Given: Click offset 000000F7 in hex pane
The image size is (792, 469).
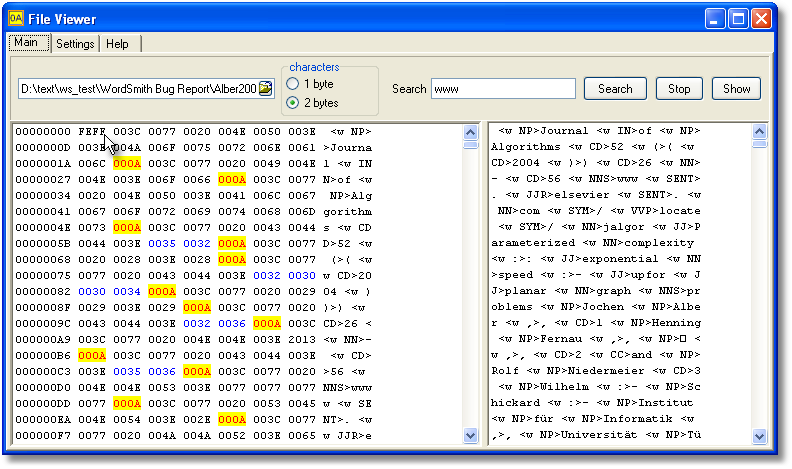Looking at the screenshot, I should tap(43, 436).
